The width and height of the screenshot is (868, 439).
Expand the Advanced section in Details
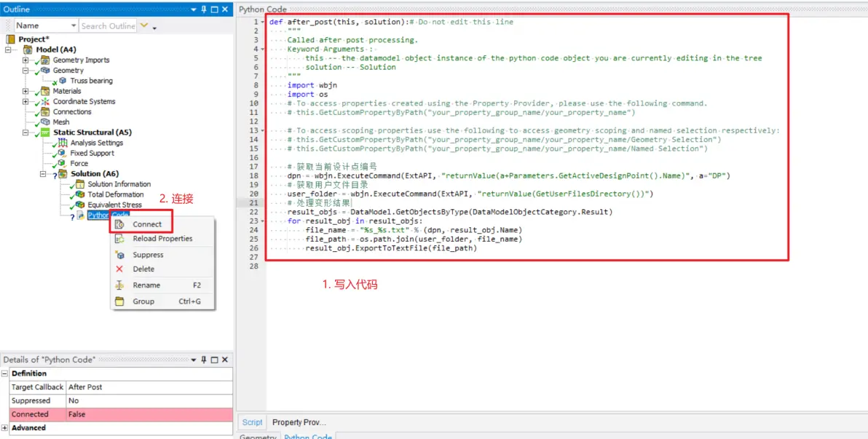pyautogui.click(x=5, y=428)
